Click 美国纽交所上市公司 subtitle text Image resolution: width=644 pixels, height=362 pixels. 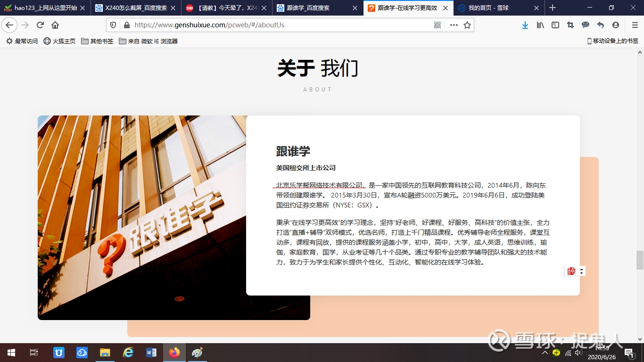(x=306, y=168)
